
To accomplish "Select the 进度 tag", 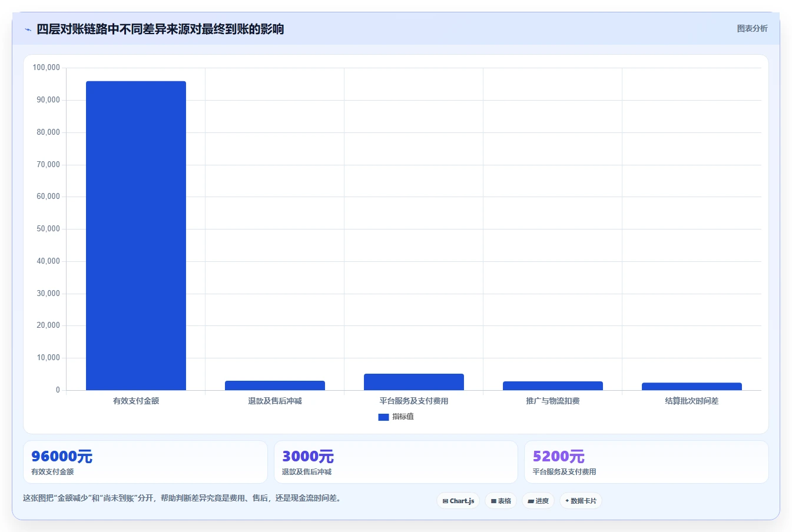I will [538, 501].
